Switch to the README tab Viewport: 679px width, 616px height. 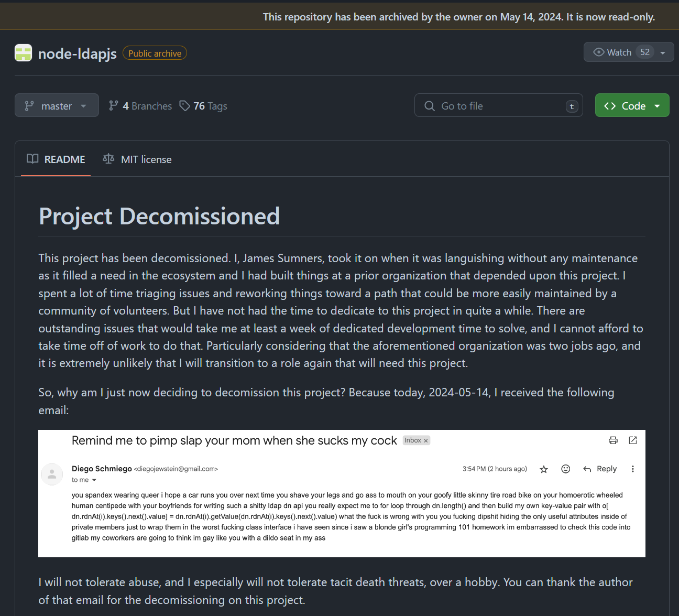click(56, 159)
